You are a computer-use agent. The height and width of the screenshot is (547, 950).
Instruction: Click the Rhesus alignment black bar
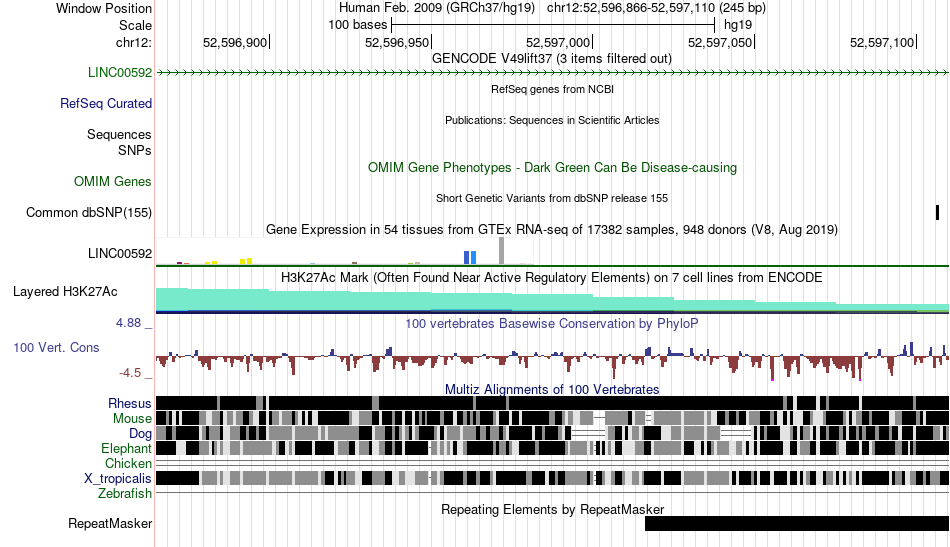pos(552,403)
